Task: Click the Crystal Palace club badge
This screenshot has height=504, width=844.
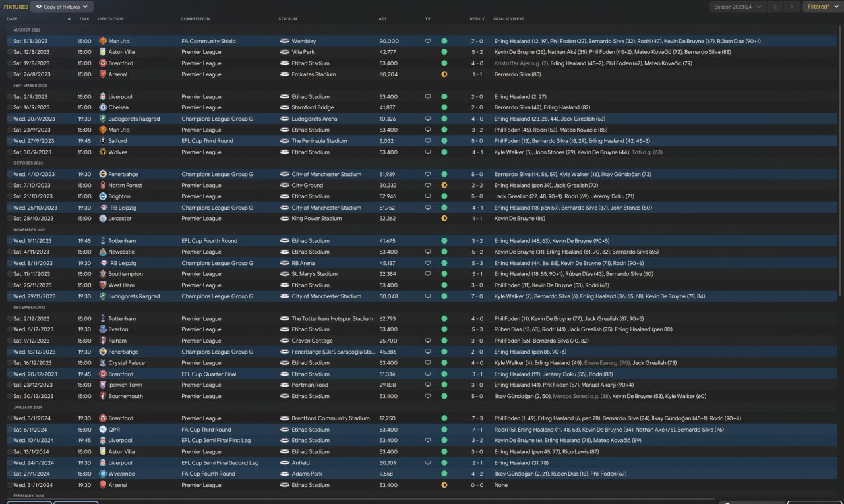Action: pos(103,363)
